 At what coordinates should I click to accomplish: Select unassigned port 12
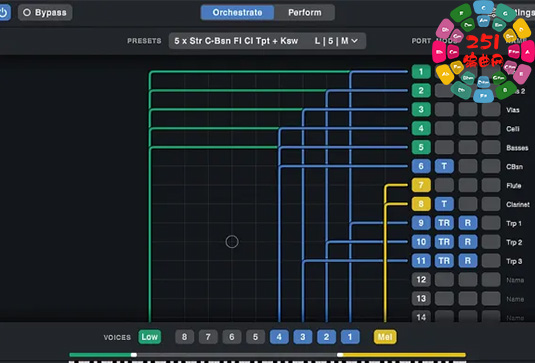pos(421,280)
